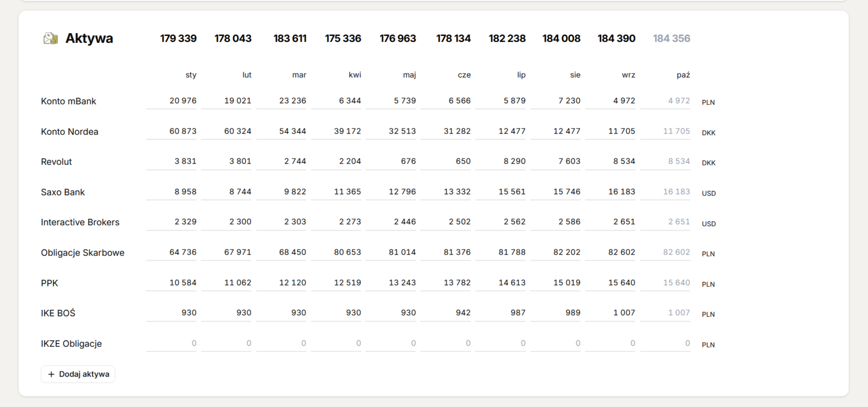The width and height of the screenshot is (868, 407).
Task: Click the Dodaj aktywa button
Action: click(78, 374)
